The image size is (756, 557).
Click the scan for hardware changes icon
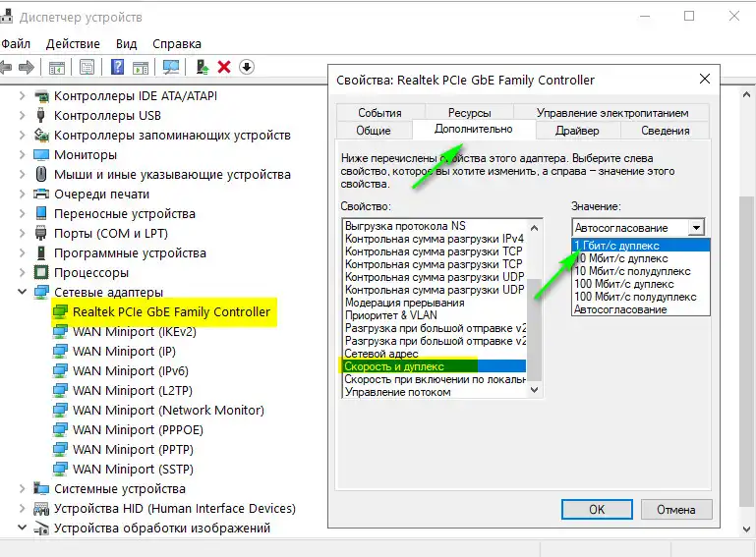[171, 67]
